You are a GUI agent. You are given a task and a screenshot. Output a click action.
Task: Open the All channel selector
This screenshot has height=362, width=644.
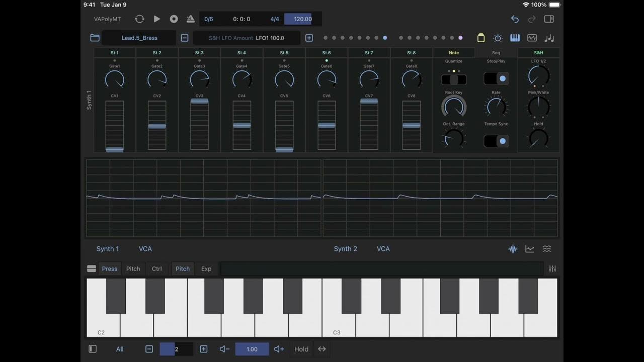pos(120,349)
